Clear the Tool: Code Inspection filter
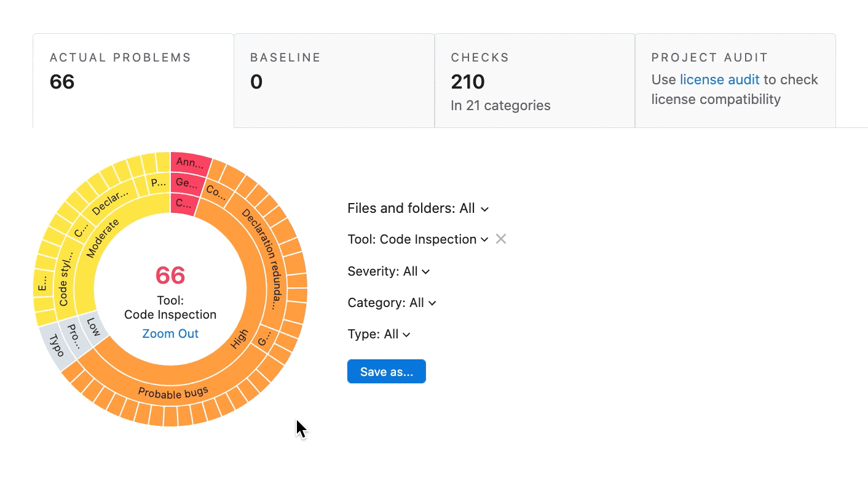Image resolution: width=868 pixels, height=491 pixels. coord(501,239)
